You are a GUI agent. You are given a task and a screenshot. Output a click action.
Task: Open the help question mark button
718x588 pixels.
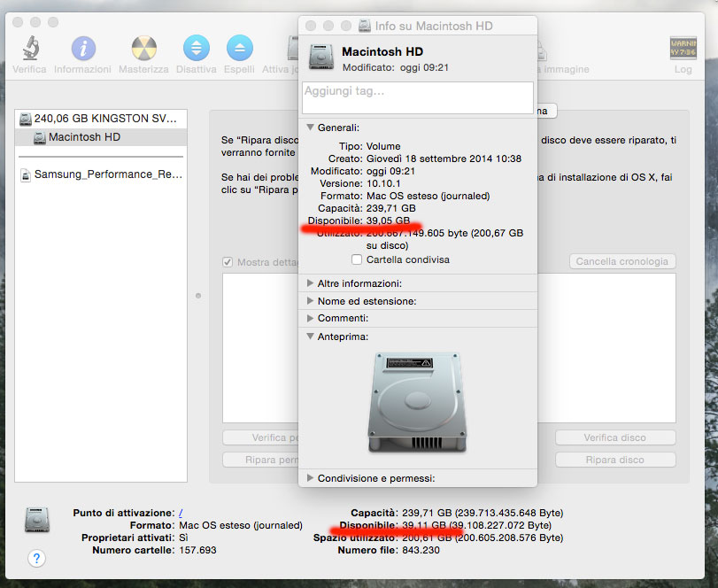(x=36, y=558)
